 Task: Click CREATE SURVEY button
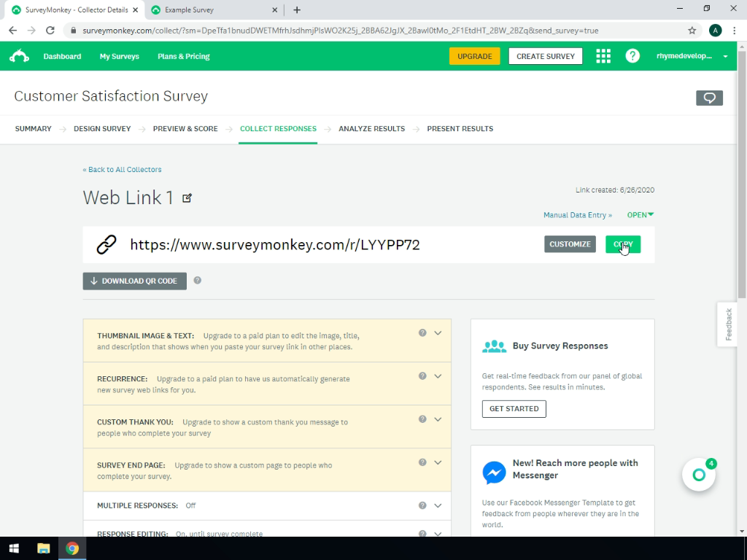(546, 56)
